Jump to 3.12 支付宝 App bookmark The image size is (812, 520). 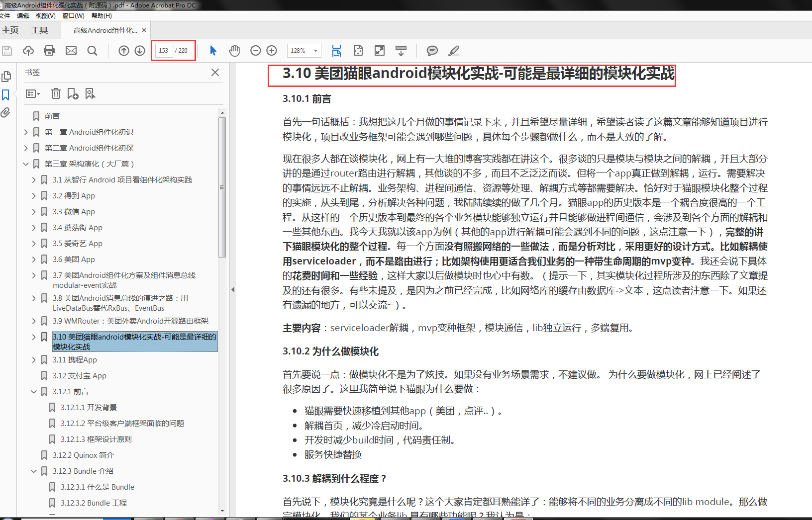[x=80, y=376]
